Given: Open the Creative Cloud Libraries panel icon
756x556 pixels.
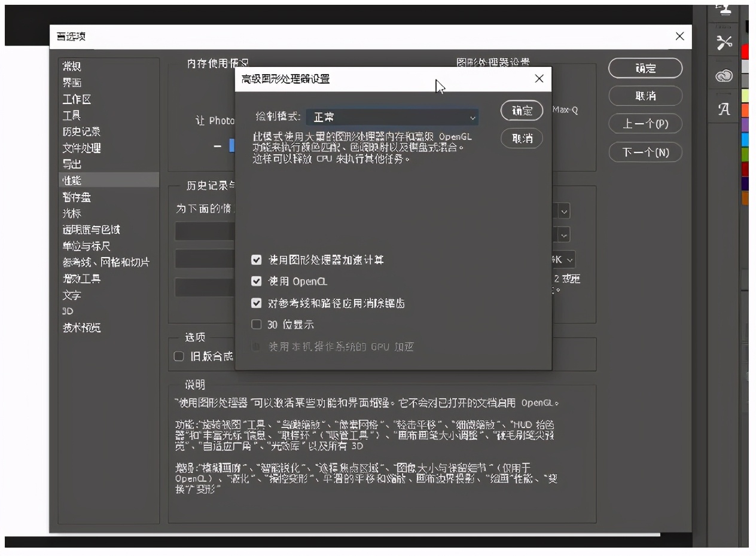Looking at the screenshot, I should [724, 76].
